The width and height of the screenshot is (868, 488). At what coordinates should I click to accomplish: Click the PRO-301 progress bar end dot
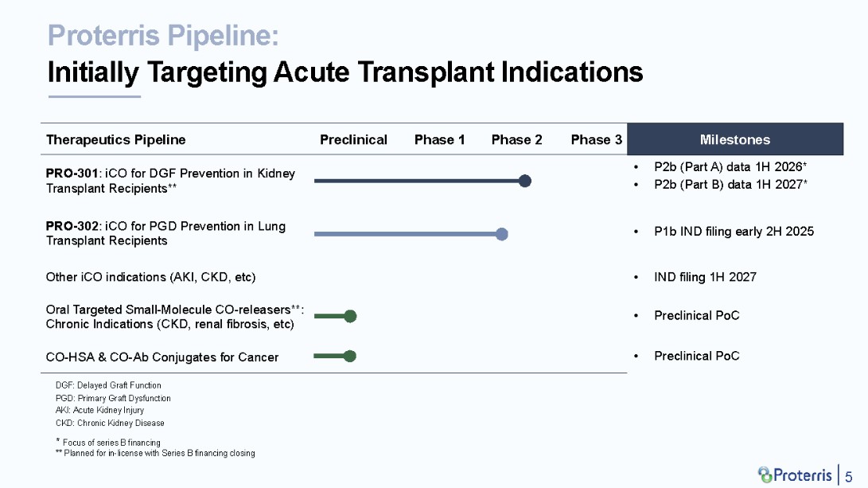524,181
